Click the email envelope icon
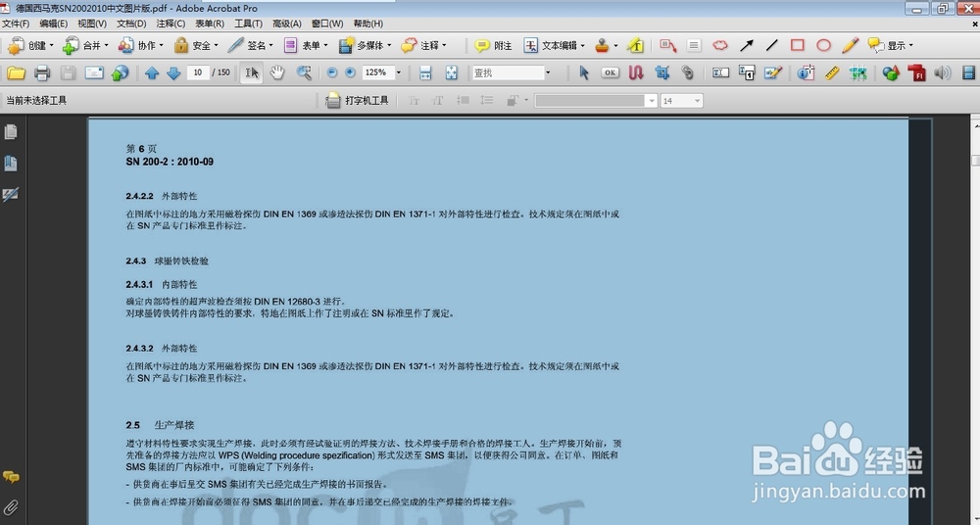Viewport: 980px width, 525px height. (94, 73)
